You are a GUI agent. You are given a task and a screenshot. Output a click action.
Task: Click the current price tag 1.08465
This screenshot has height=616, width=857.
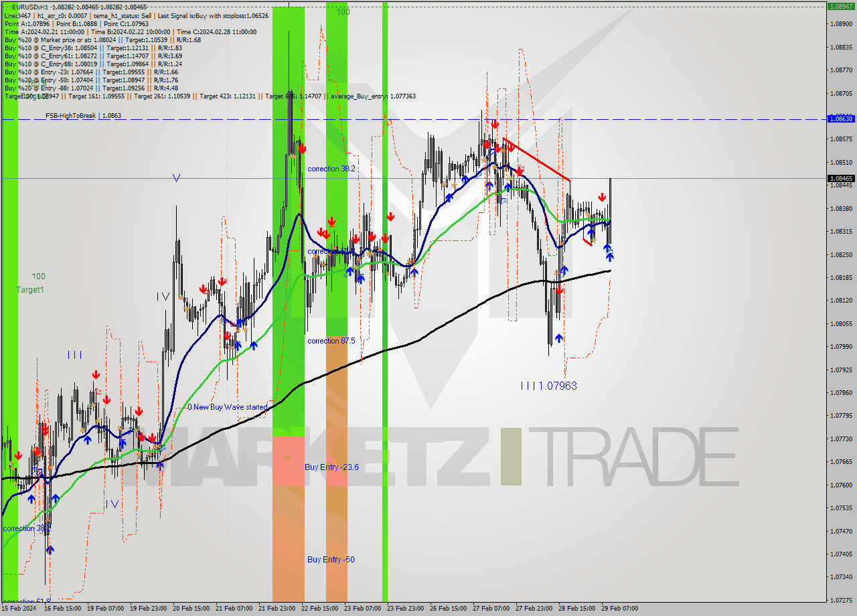841,179
